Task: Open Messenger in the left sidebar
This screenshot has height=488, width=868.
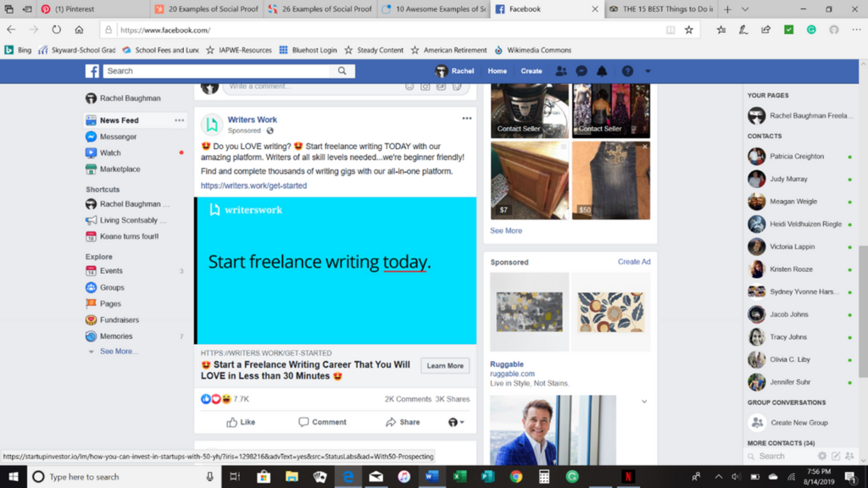Action: tap(118, 136)
